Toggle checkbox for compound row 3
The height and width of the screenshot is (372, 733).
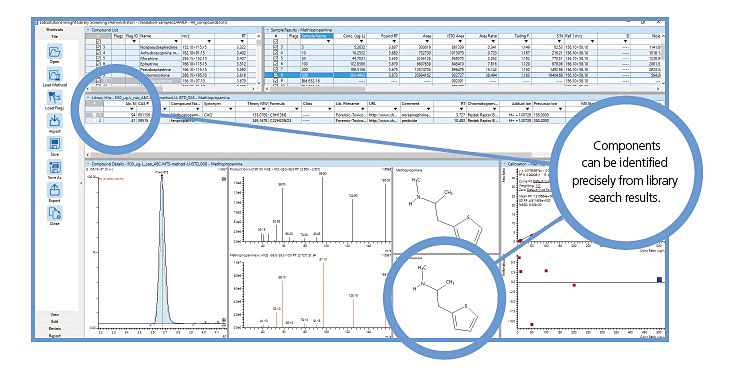98,47
